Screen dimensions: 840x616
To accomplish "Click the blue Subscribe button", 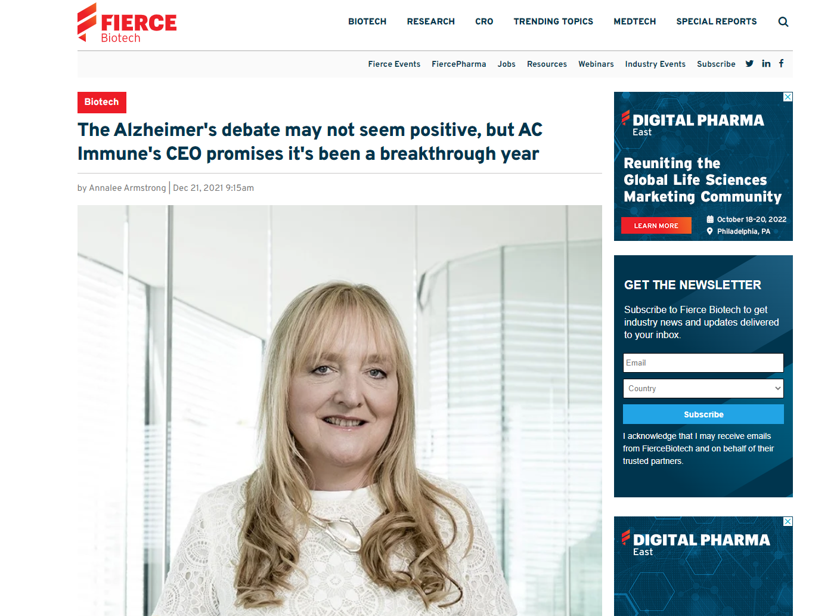I will [703, 414].
